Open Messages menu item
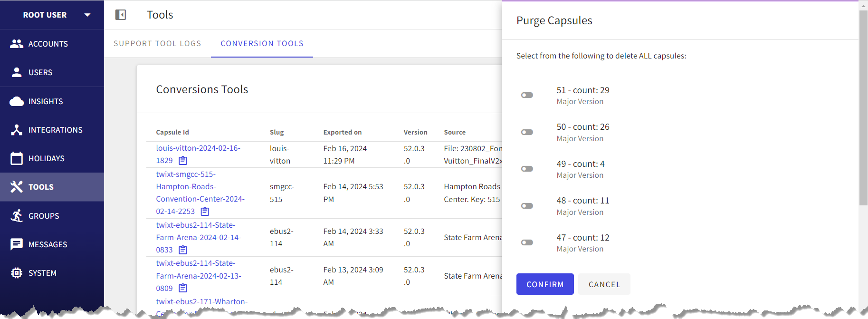The height and width of the screenshot is (319, 868). tap(52, 244)
